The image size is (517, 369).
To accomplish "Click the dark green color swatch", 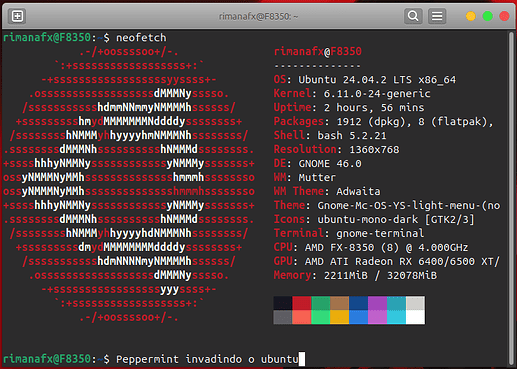I will (x=321, y=303).
